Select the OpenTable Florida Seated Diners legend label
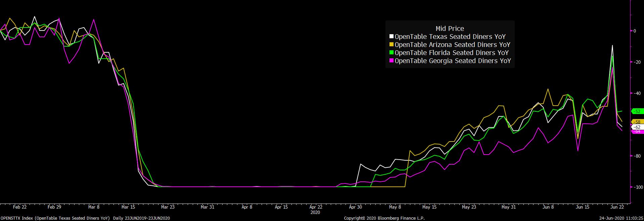 tap(451, 53)
